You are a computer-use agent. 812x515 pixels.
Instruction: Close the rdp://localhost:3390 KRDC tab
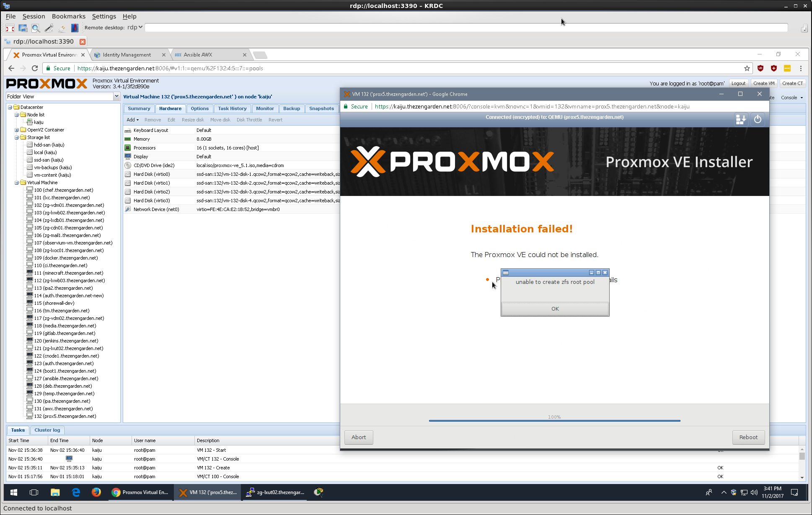click(83, 41)
